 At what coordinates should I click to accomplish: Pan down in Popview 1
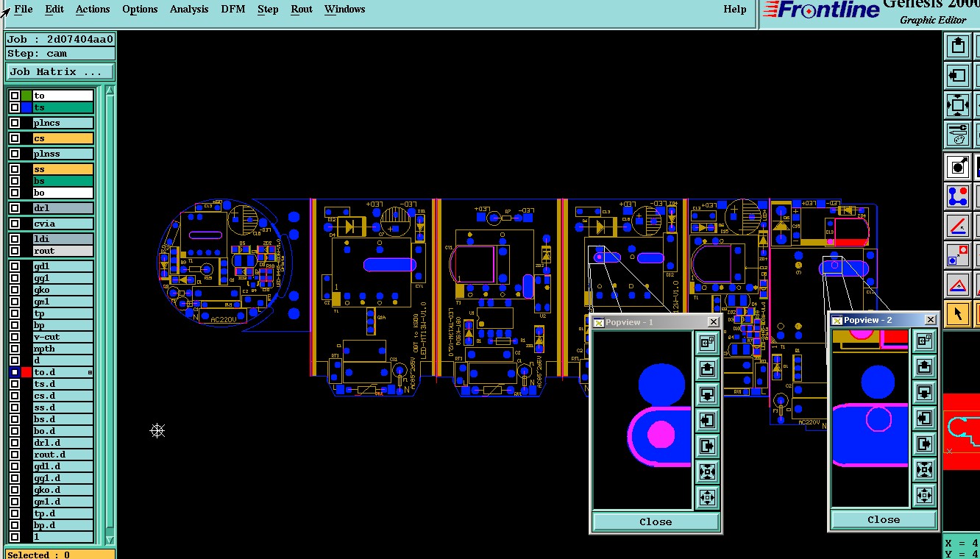click(x=707, y=394)
